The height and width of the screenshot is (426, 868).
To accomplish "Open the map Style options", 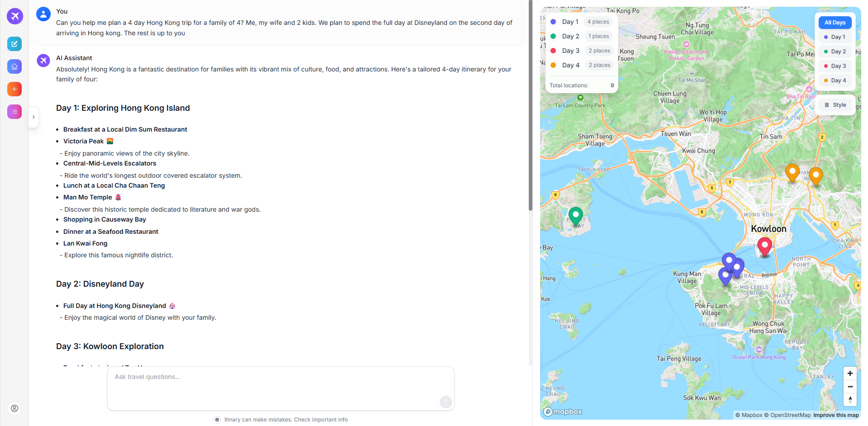I will (835, 104).
